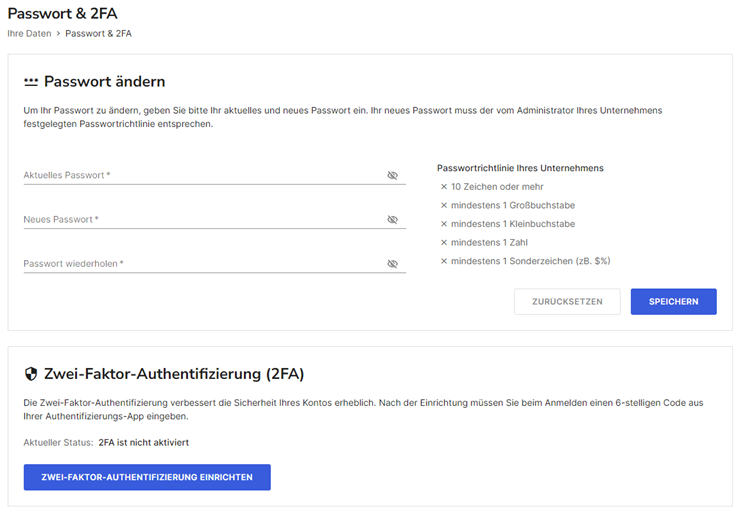Click the Passwort & 2FA breadcrumb item
The width and height of the screenshot is (738, 511).
[98, 33]
